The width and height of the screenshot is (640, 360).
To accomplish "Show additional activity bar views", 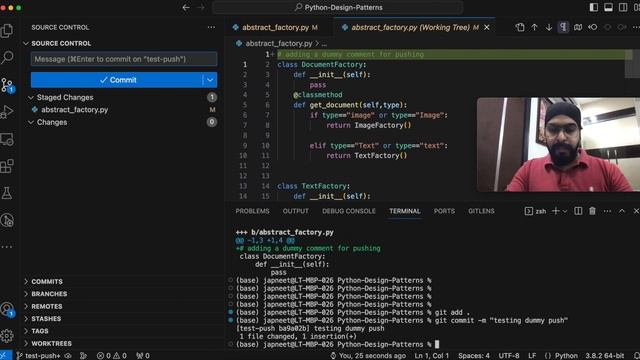I will point(7,247).
